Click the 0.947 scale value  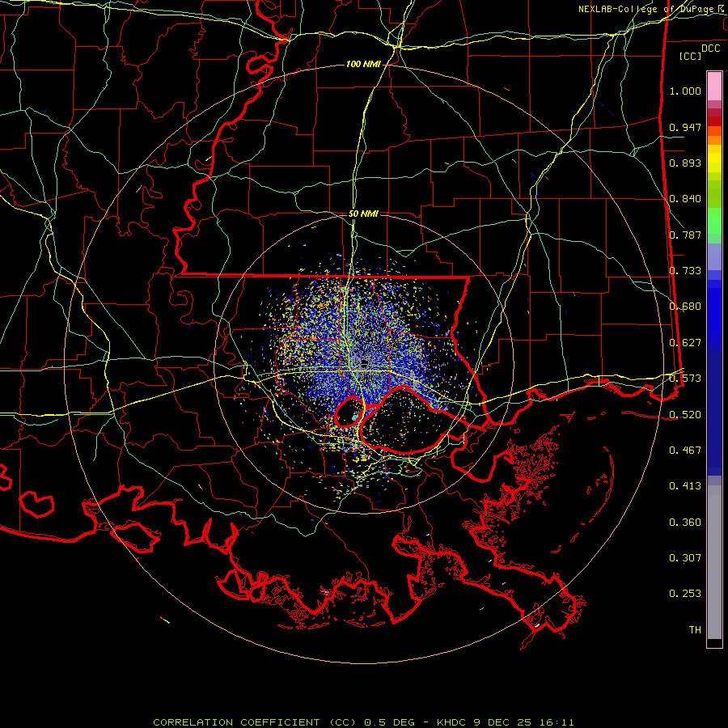[685, 127]
